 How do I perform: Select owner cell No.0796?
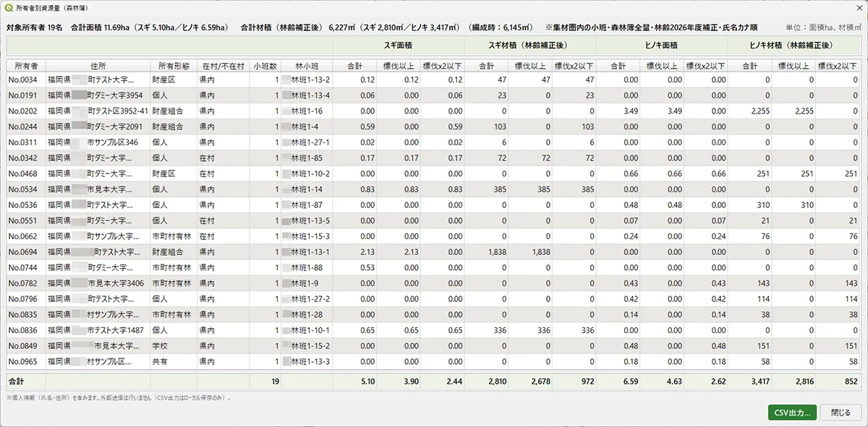pyautogui.click(x=25, y=299)
